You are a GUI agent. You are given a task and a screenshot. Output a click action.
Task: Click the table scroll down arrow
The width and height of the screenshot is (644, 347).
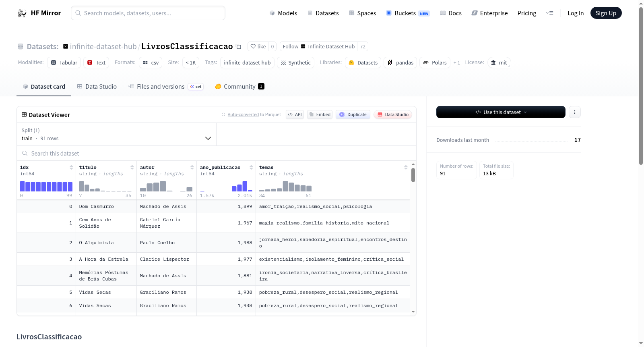413,312
